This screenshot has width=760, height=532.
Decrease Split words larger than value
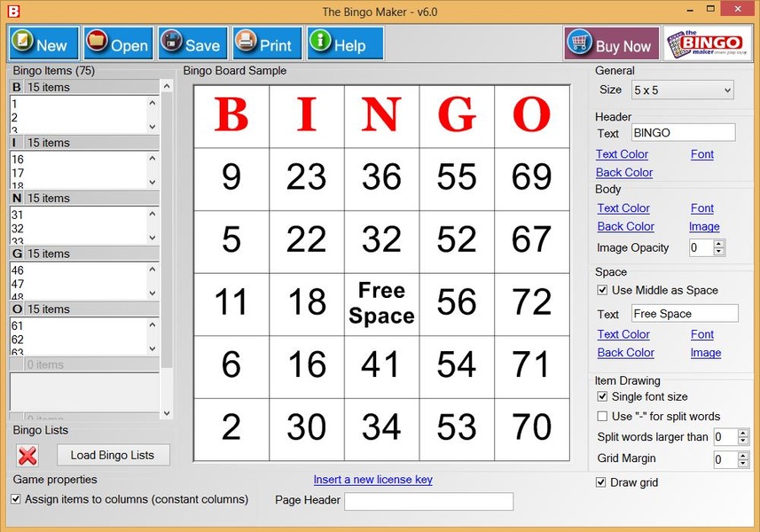743,441
